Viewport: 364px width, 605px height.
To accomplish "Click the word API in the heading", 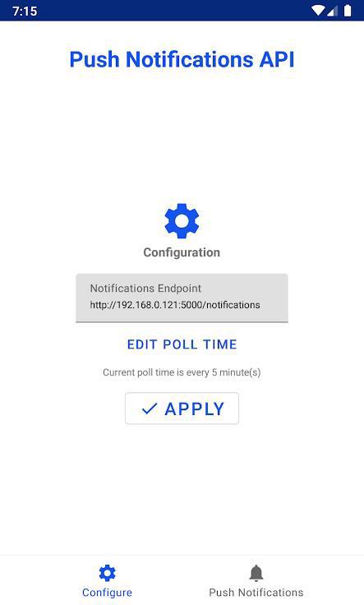I will pos(277,59).
